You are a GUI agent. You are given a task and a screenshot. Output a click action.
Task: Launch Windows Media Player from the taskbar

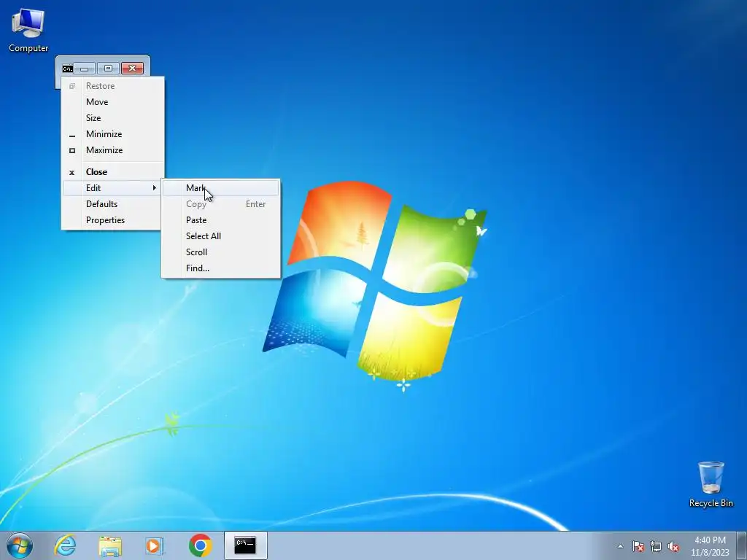[x=155, y=545]
